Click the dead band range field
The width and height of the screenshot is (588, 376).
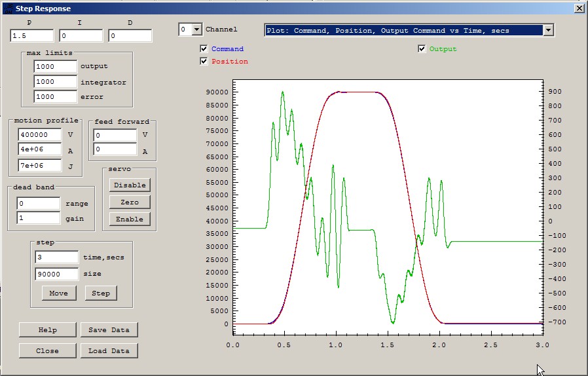(39, 204)
